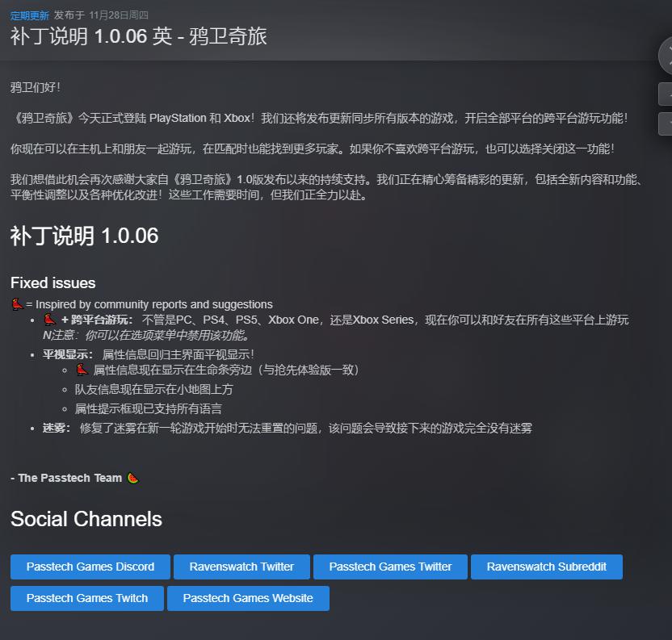Click text 属性提示框现已支持所有语言
The image size is (672, 640).
pyautogui.click(x=149, y=408)
